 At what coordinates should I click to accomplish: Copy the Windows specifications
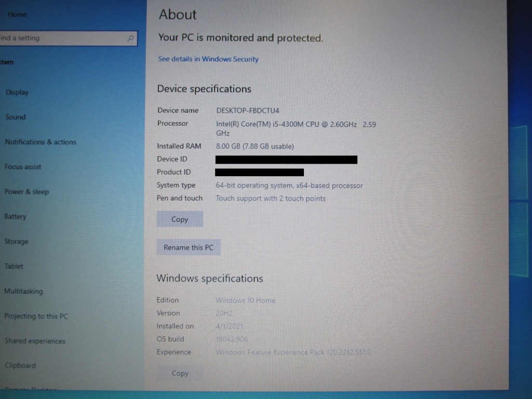pyautogui.click(x=179, y=373)
